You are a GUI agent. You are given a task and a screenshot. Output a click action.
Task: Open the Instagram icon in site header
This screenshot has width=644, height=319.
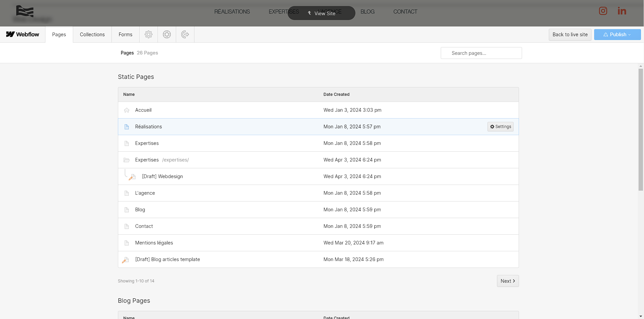pos(603,11)
